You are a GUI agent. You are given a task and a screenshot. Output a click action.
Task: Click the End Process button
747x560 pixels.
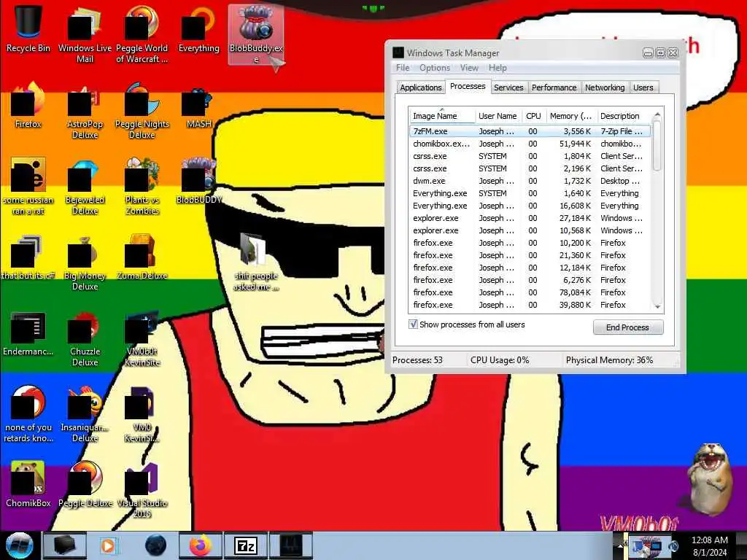tap(627, 327)
